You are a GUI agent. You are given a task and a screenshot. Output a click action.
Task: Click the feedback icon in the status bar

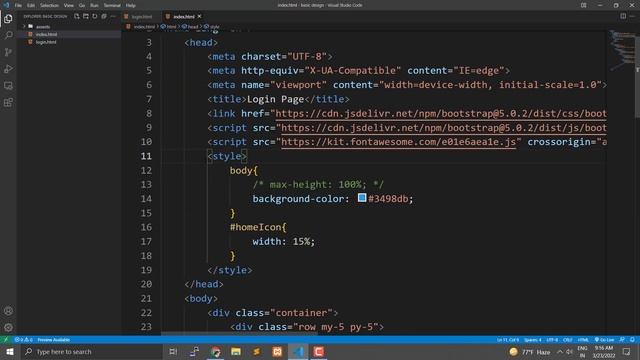622,340
